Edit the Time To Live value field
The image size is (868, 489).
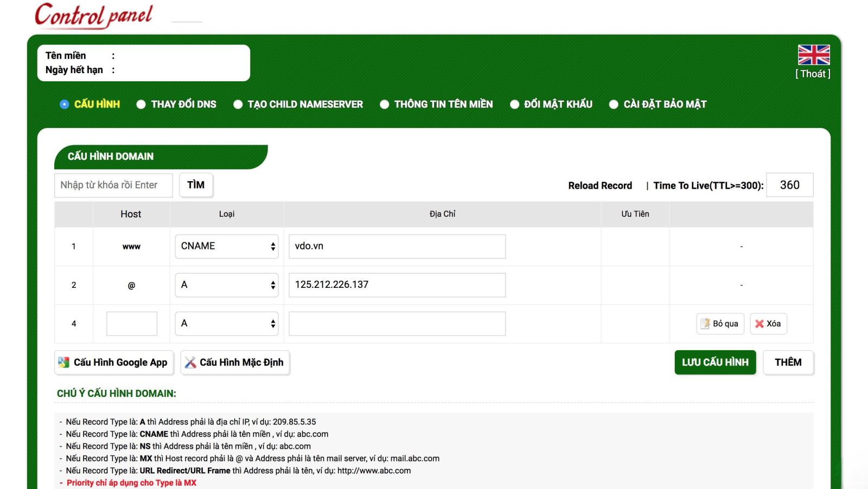coord(790,185)
